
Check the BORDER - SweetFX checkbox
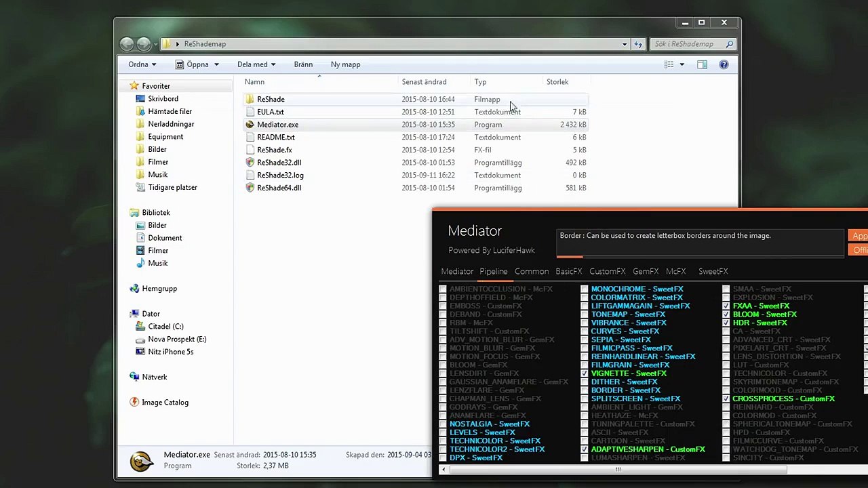pos(585,390)
